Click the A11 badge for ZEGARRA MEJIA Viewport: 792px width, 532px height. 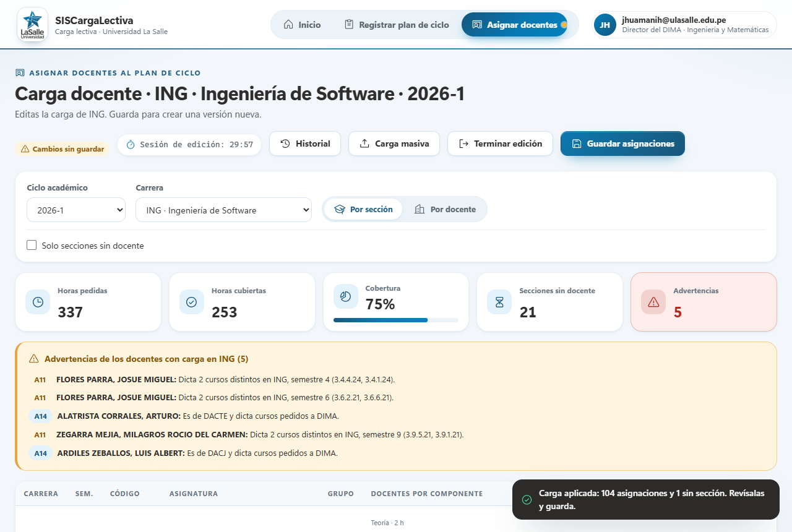(40, 435)
